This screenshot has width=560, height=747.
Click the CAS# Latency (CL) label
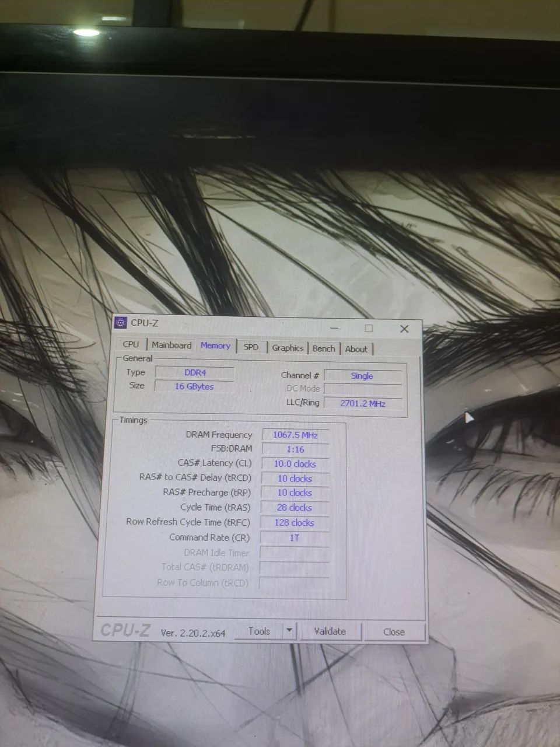215,463
